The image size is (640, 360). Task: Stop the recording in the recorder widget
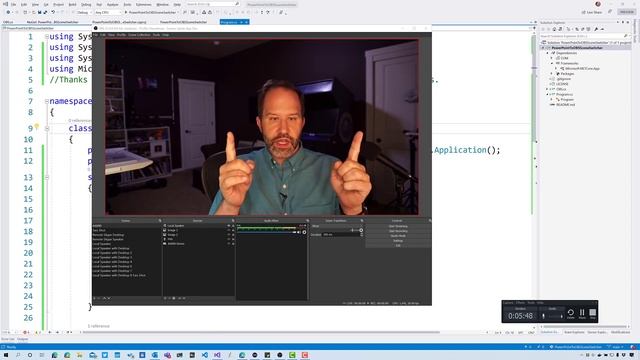pyautogui.click(x=593, y=313)
